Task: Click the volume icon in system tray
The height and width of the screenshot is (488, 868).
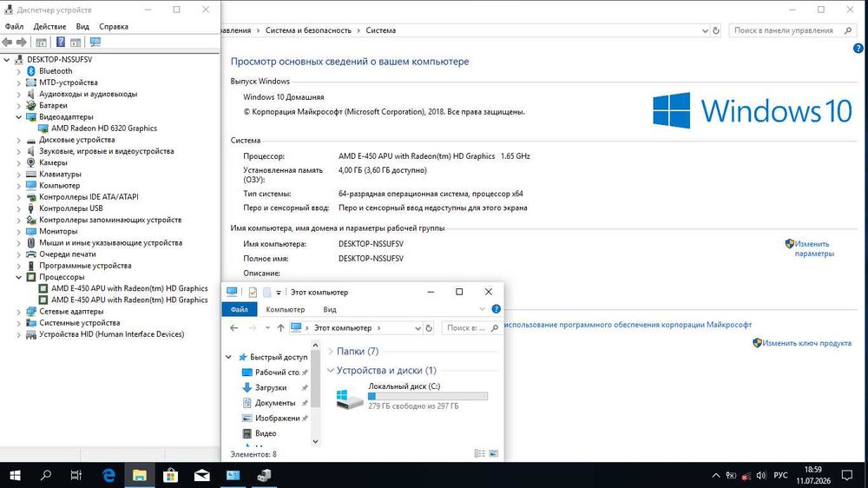Action: pyautogui.click(x=761, y=475)
